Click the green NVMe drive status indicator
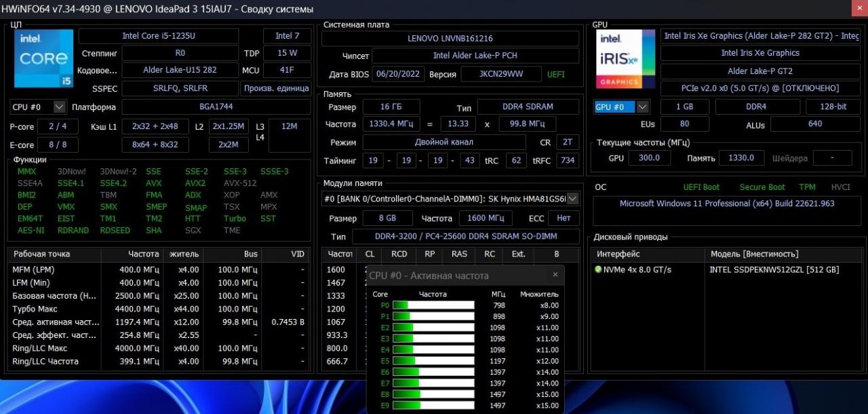Image resolution: width=868 pixels, height=414 pixels. point(597,269)
